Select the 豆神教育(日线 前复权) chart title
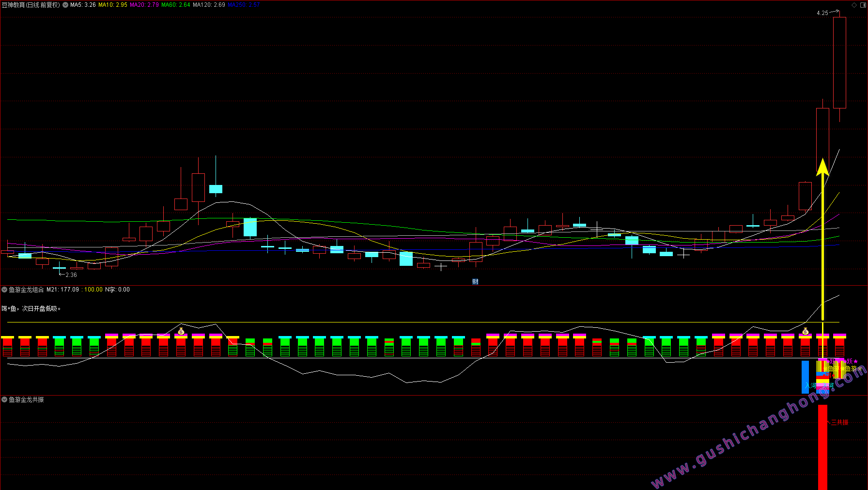The image size is (868, 490). (31, 5)
